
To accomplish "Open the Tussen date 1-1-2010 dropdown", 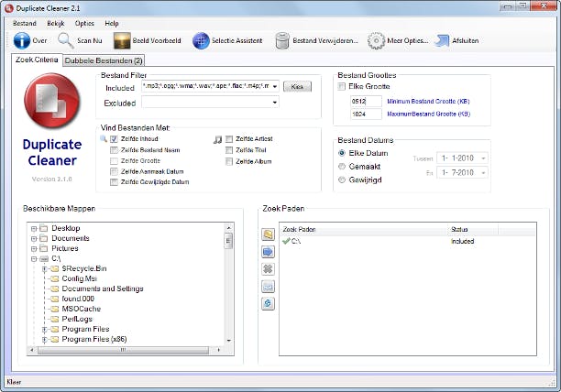I will [x=483, y=158].
